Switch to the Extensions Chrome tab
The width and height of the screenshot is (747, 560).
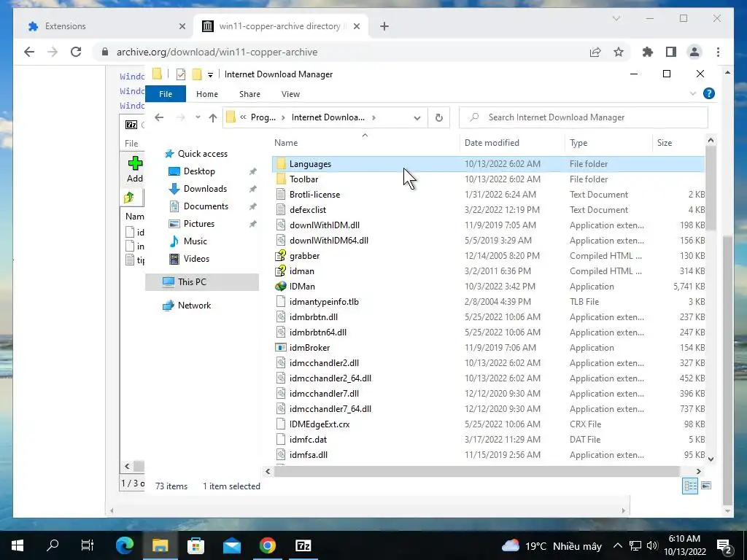click(x=106, y=26)
